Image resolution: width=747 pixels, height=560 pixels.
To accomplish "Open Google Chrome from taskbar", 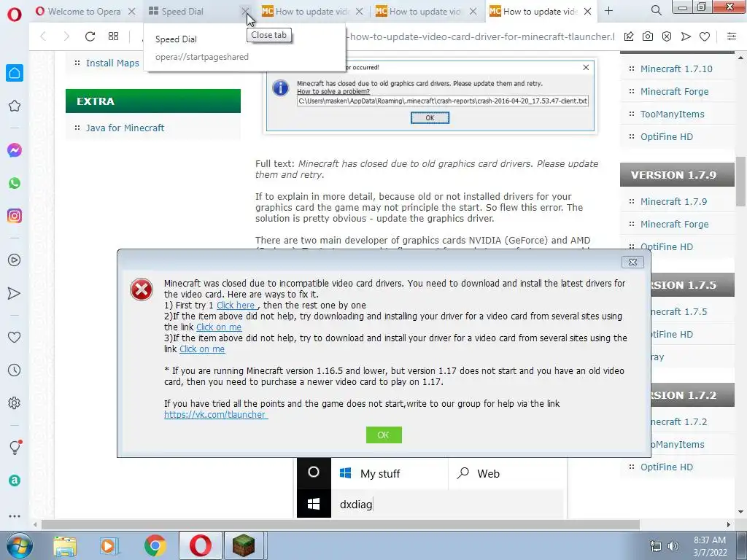I will (x=155, y=546).
